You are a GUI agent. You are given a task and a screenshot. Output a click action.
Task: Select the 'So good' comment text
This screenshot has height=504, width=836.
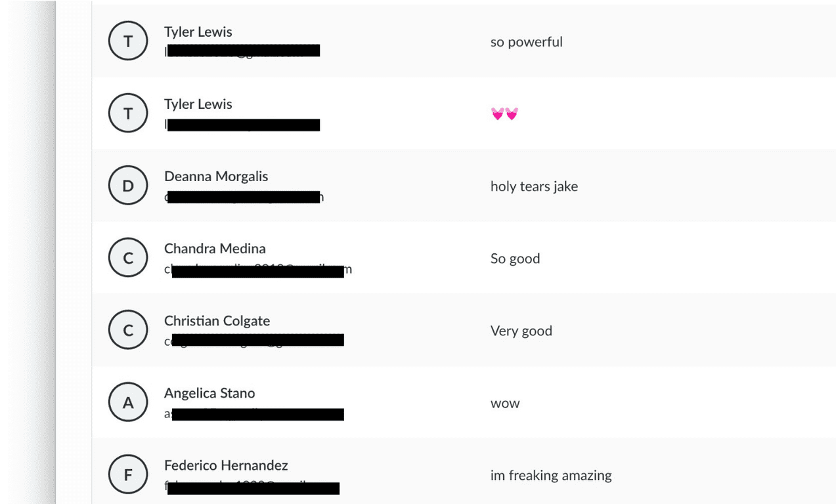[515, 259]
